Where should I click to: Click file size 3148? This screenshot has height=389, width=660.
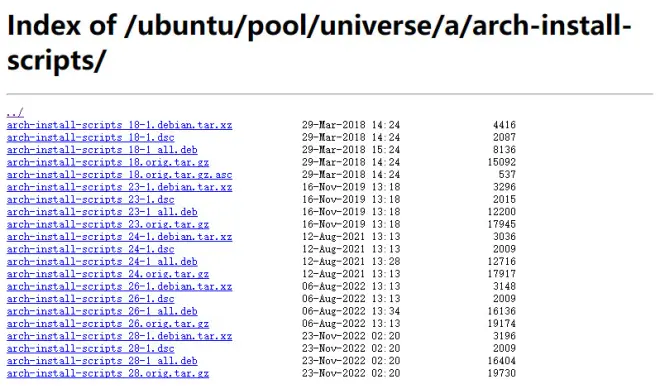click(x=504, y=287)
